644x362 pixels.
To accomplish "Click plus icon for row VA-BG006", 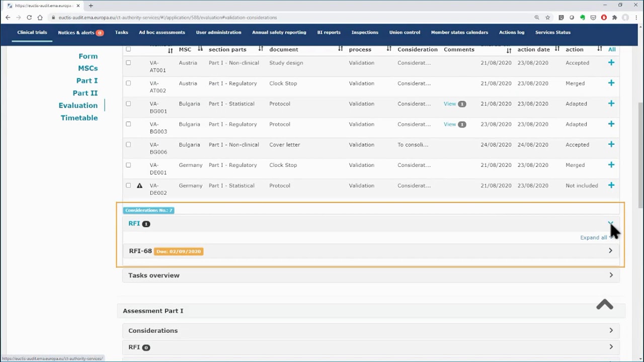I will click(611, 144).
